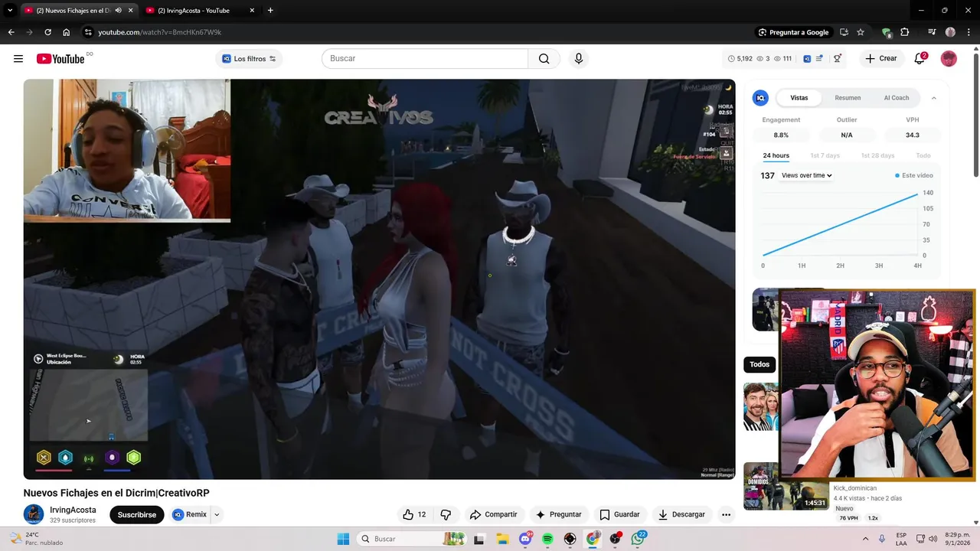Open a new browser tab
Screen dimensions: 980x551
click(x=270, y=11)
